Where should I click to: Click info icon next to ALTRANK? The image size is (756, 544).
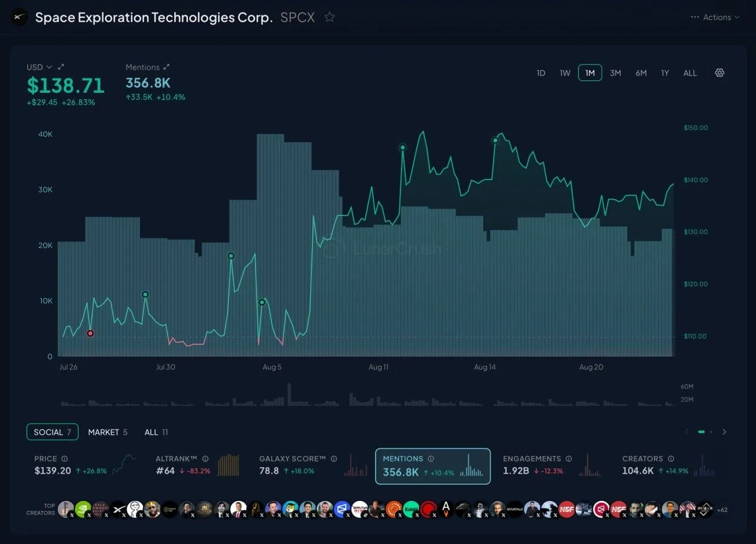click(206, 458)
